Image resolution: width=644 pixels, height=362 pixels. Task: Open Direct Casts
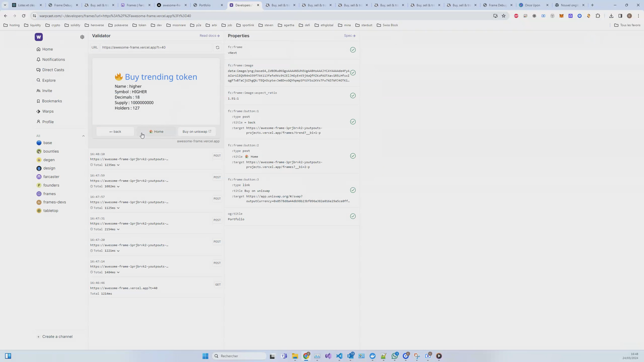click(x=50, y=70)
